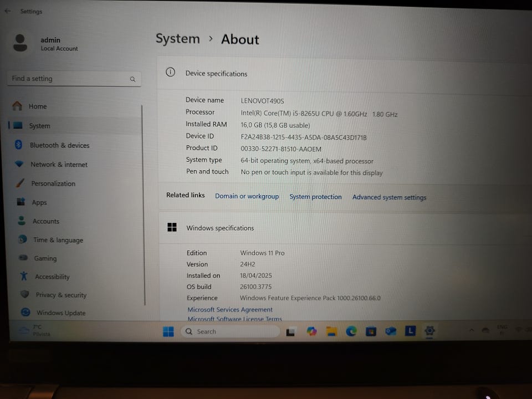Open the admin Local Account profile
This screenshot has height=399, width=532.
coord(45,43)
